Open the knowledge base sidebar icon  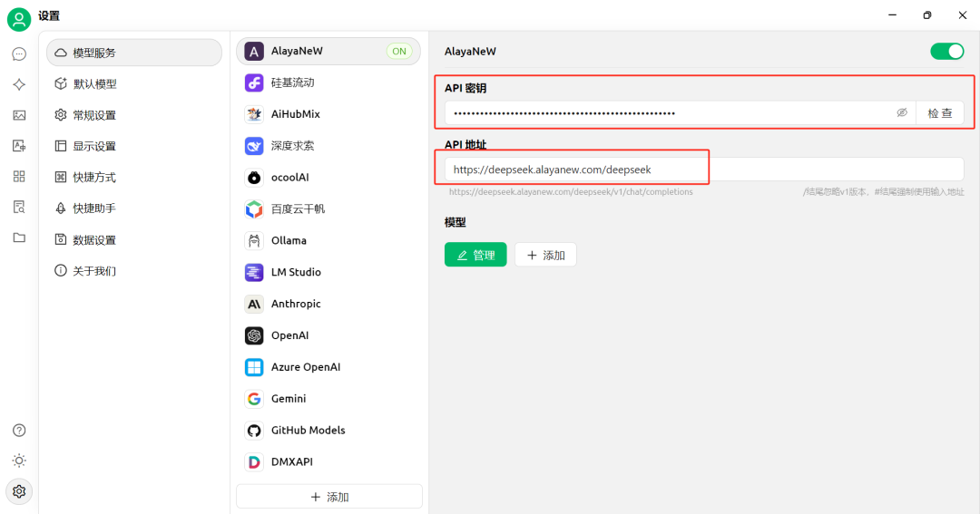tap(19, 207)
